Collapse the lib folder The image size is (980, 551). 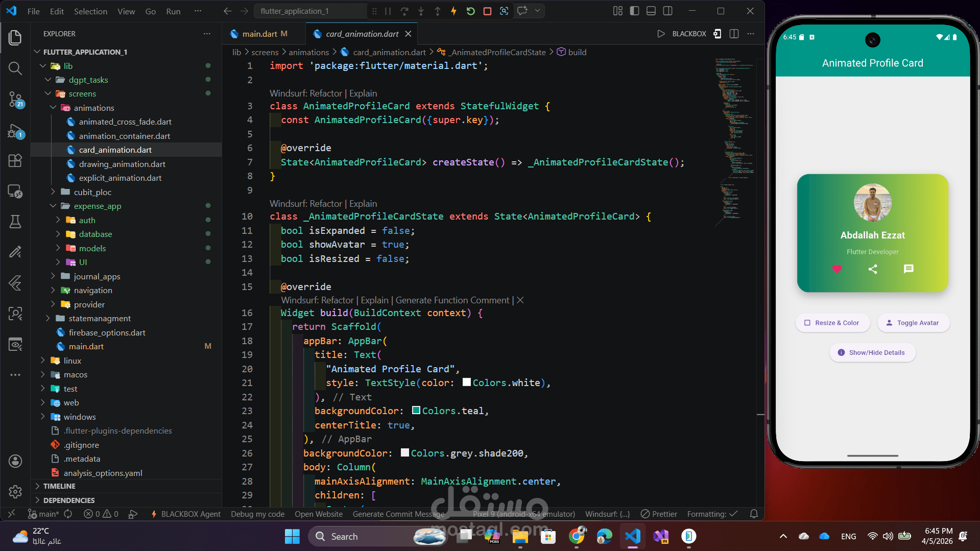43,66
